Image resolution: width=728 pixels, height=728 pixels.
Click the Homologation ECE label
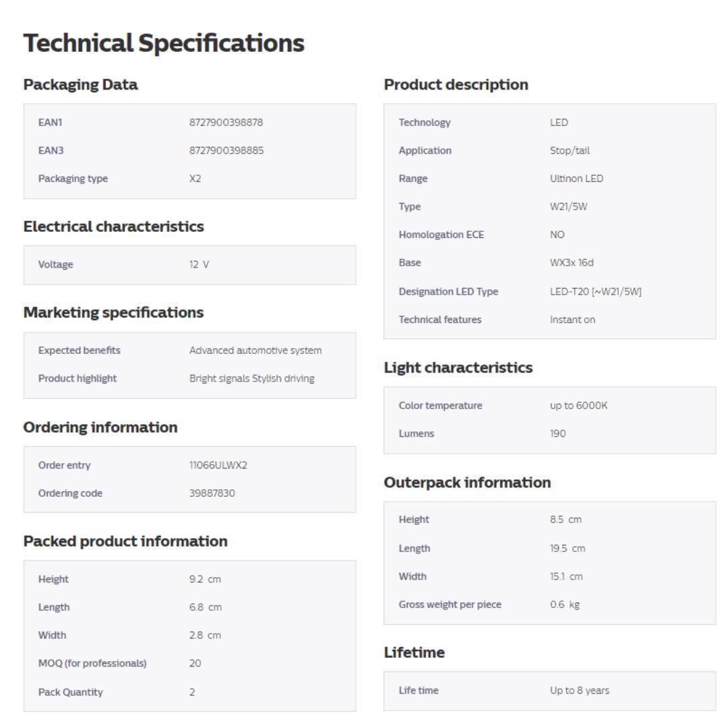[441, 235]
